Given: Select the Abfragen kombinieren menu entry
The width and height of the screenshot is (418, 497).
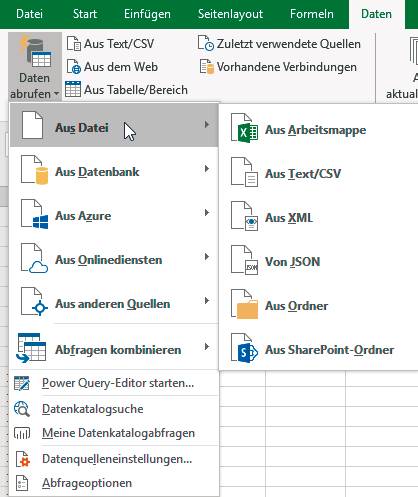Looking at the screenshot, I should point(114,347).
